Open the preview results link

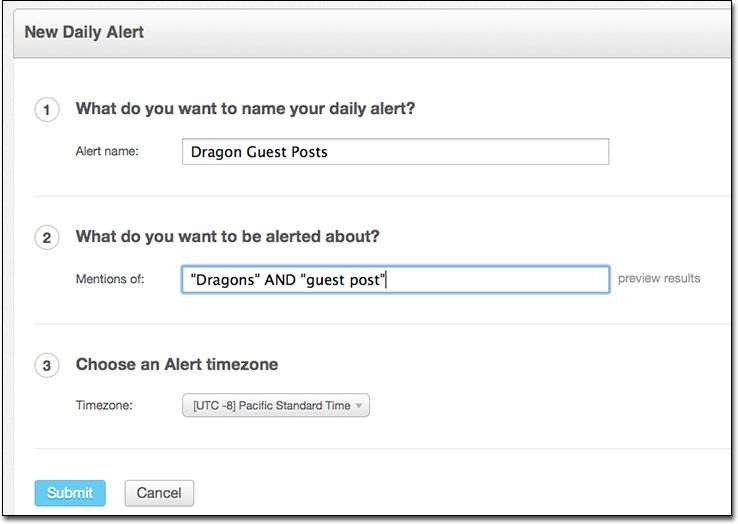tap(658, 278)
